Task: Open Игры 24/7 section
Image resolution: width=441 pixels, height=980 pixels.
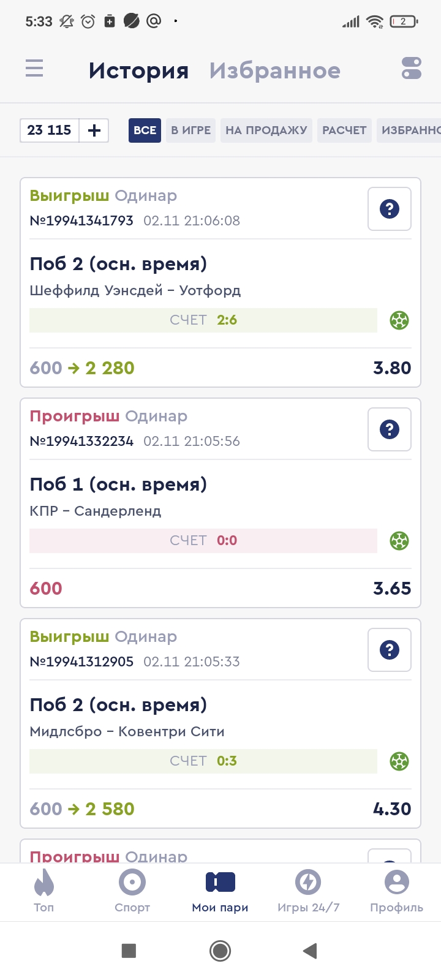Action: (308, 891)
